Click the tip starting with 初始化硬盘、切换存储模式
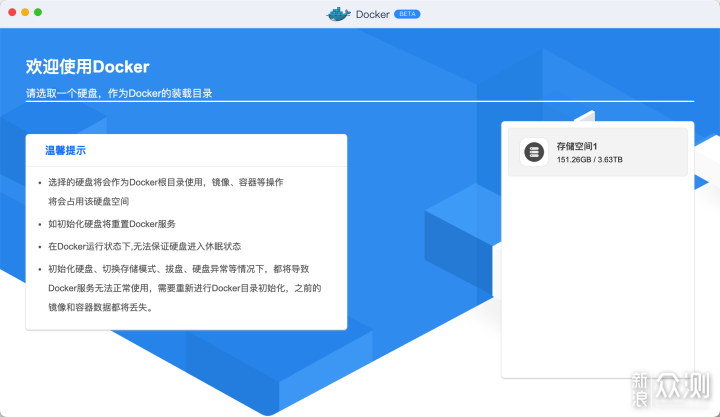720x417 pixels. 185,288
